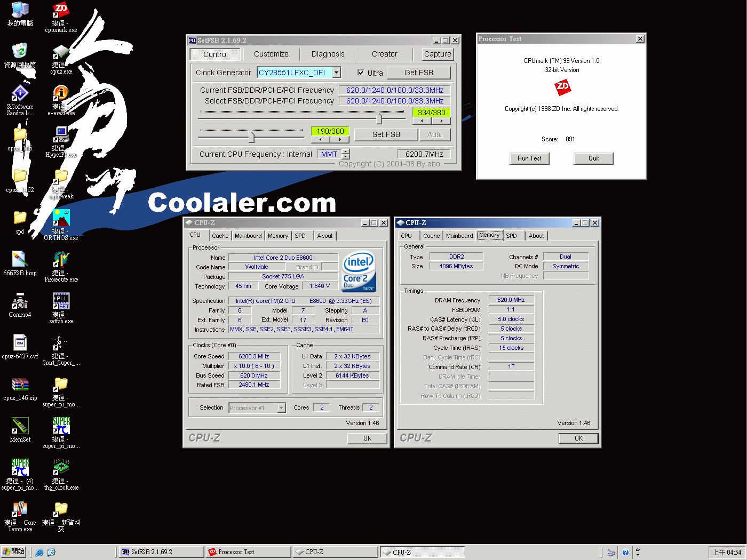The width and height of the screenshot is (747, 560).
Task: Click the MMT spinner up arrow
Action: [346, 151]
